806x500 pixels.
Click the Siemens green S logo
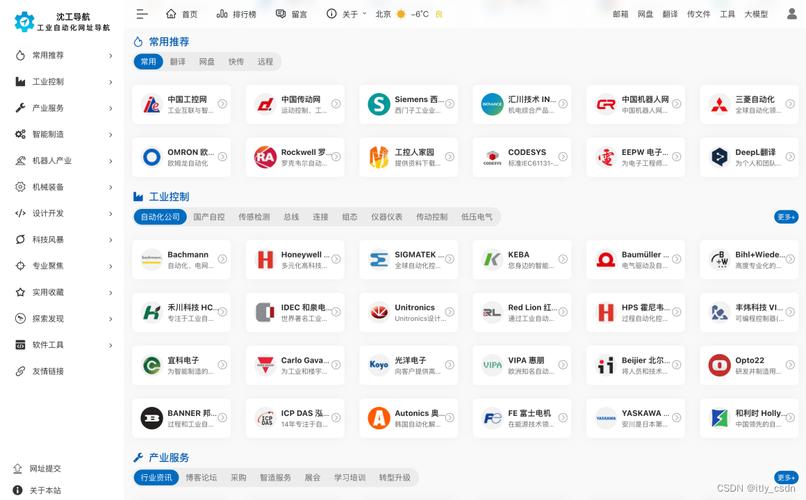[379, 104]
